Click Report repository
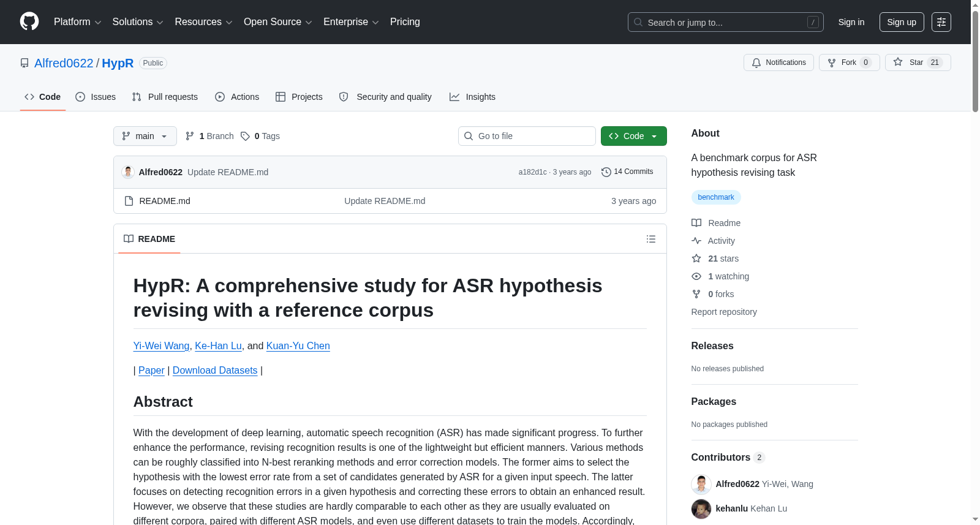The image size is (980, 525). click(724, 312)
